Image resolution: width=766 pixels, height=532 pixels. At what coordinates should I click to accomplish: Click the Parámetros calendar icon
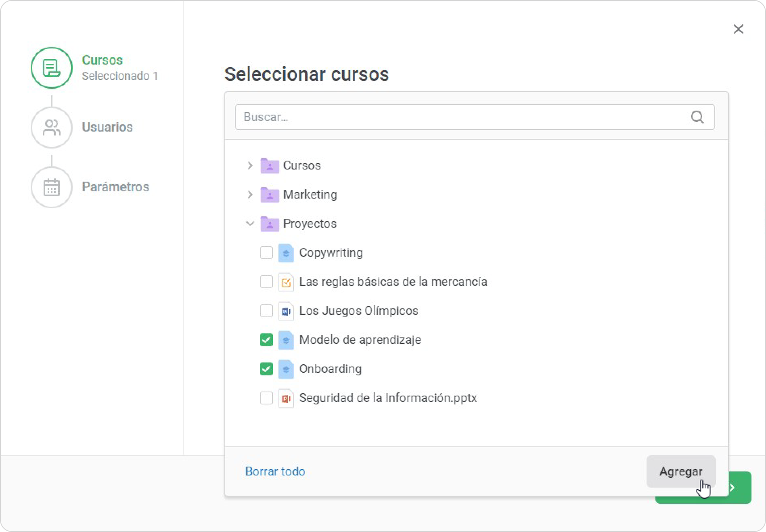coord(51,187)
